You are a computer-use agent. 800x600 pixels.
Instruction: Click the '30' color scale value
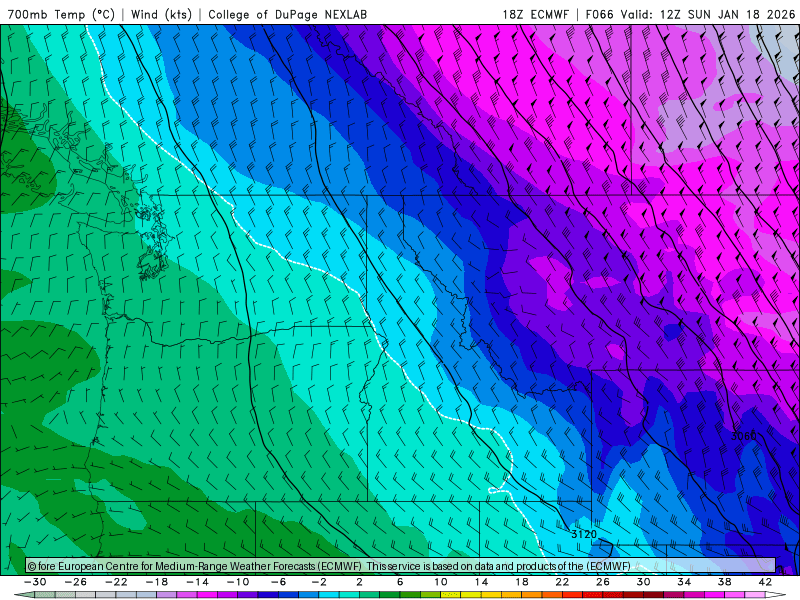coord(643,582)
